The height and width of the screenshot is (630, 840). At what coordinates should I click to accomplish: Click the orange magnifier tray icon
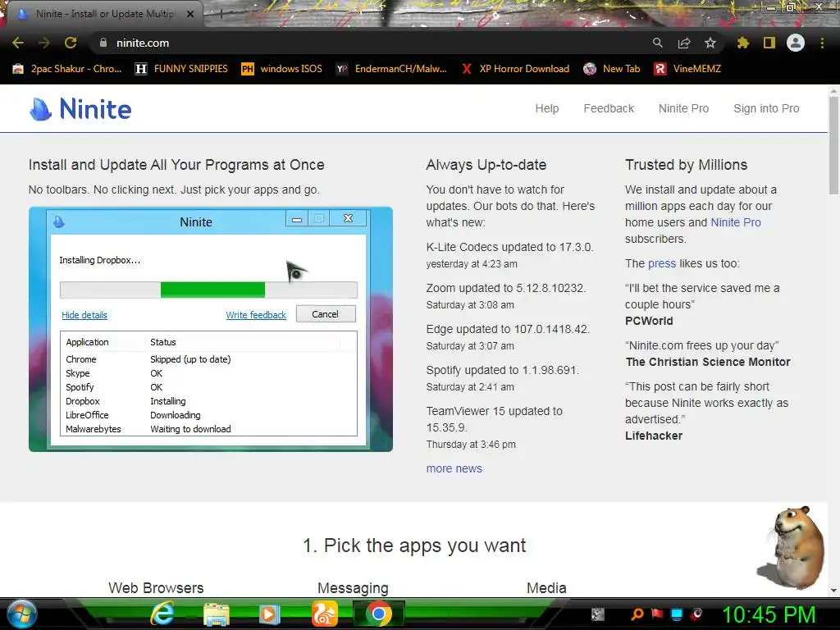pos(637,614)
